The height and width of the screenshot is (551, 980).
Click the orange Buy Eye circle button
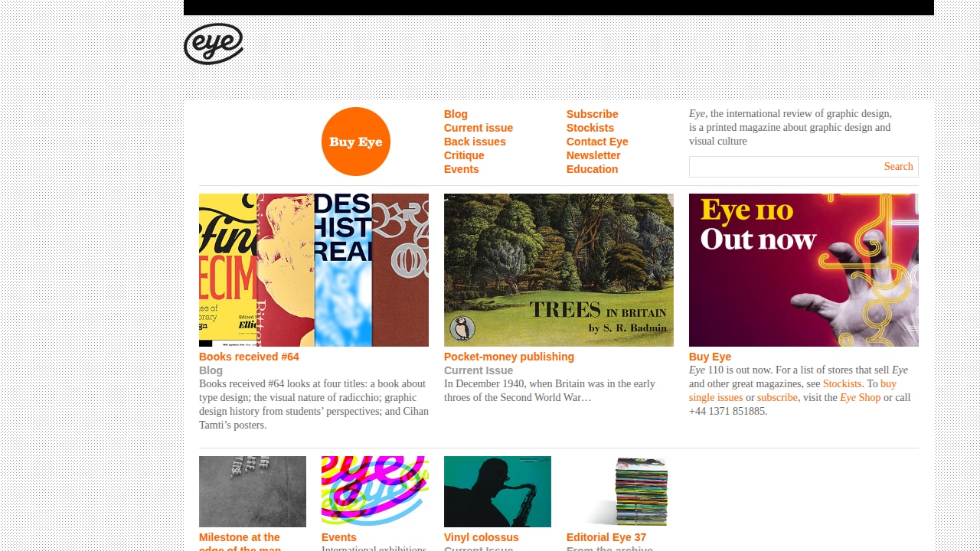[x=356, y=142]
